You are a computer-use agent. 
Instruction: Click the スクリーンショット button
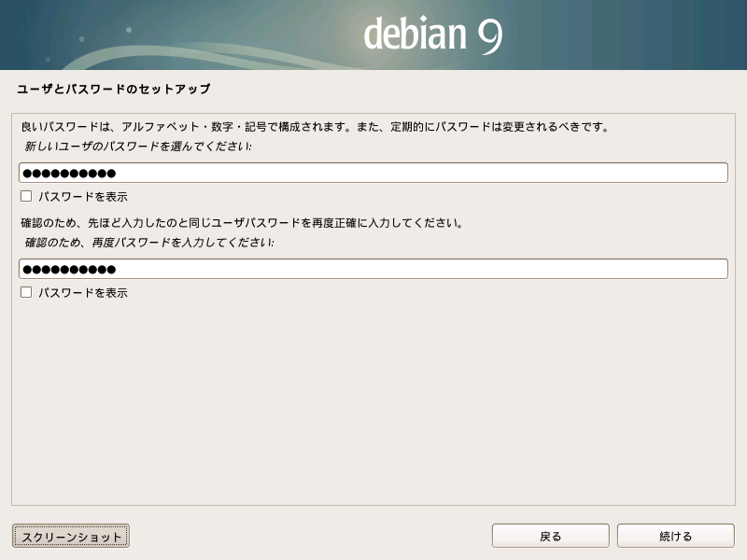[71, 536]
